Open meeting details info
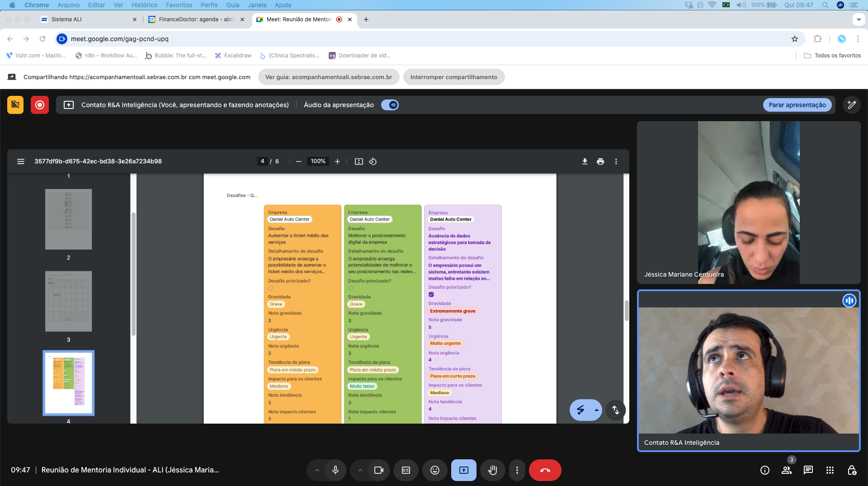This screenshot has height=486, width=868. coord(765,470)
